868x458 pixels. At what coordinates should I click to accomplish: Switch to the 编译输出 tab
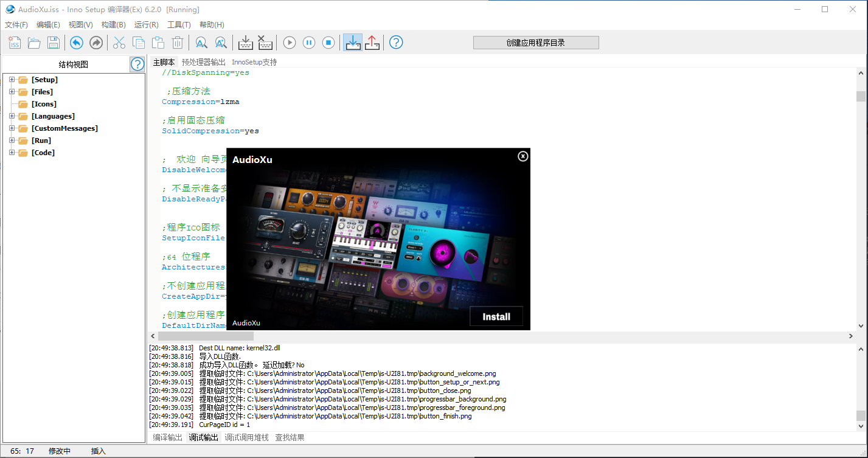(x=167, y=437)
